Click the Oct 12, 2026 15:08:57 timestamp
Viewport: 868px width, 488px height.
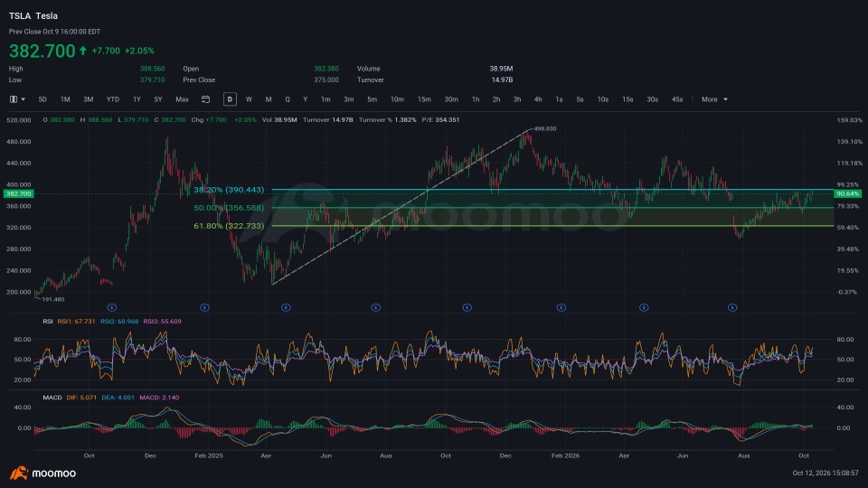tap(826, 473)
